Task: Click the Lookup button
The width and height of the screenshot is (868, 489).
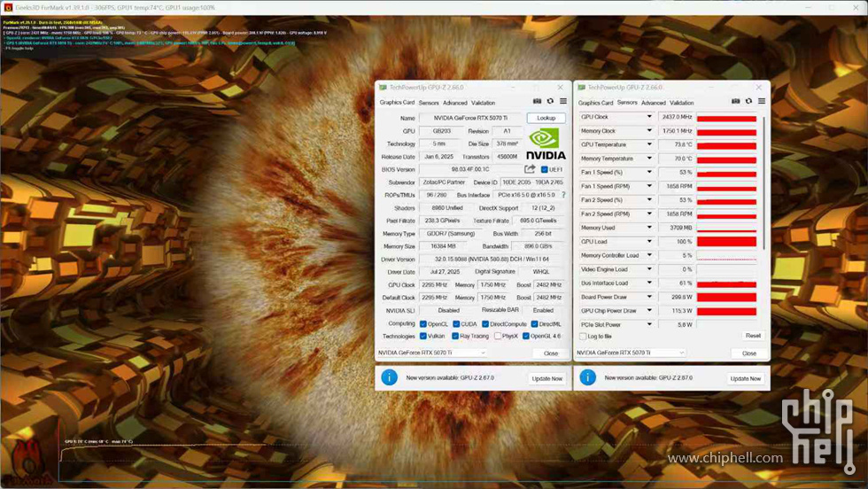Action: tap(546, 118)
